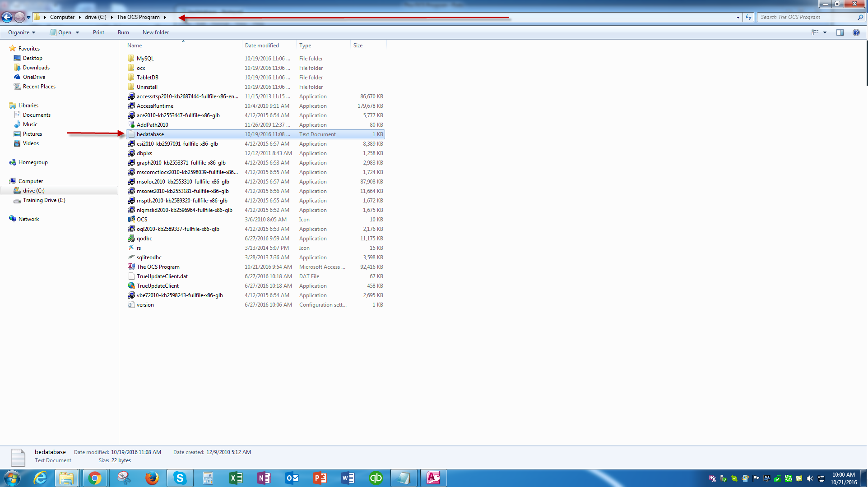Select the OCS icon file
This screenshot has height=487, width=868.
[x=142, y=220]
